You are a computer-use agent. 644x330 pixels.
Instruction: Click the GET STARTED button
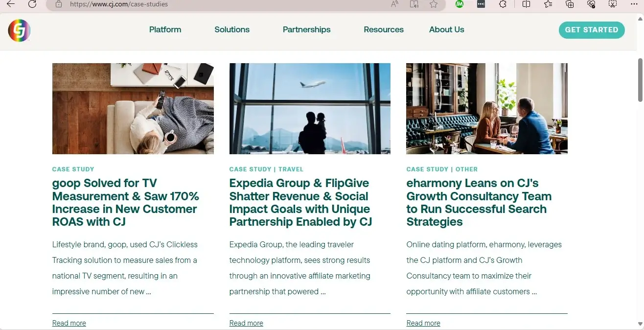(x=592, y=30)
